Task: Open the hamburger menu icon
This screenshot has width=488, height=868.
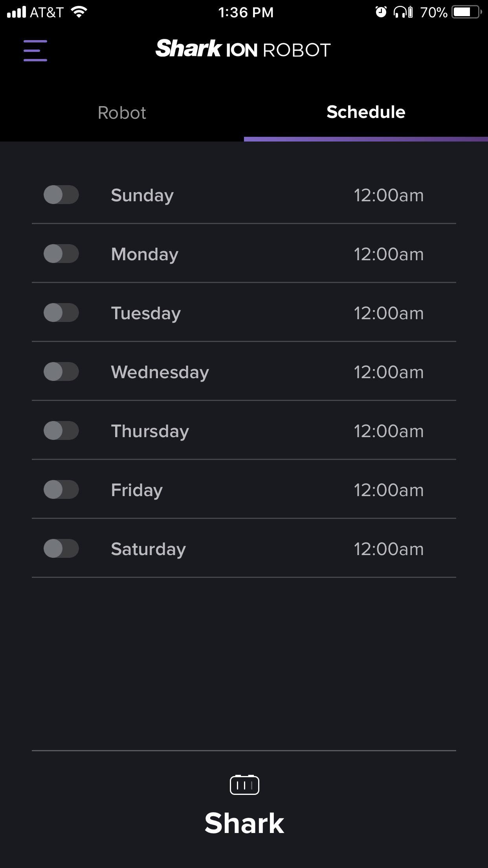Action: [x=35, y=50]
